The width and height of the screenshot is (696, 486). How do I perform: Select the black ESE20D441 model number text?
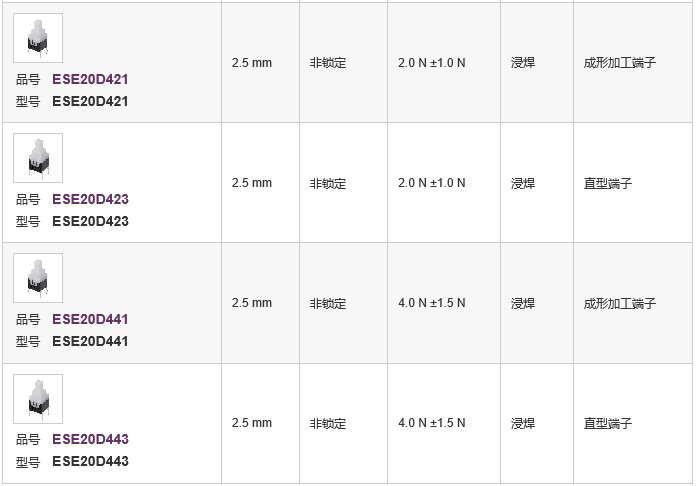(90, 341)
